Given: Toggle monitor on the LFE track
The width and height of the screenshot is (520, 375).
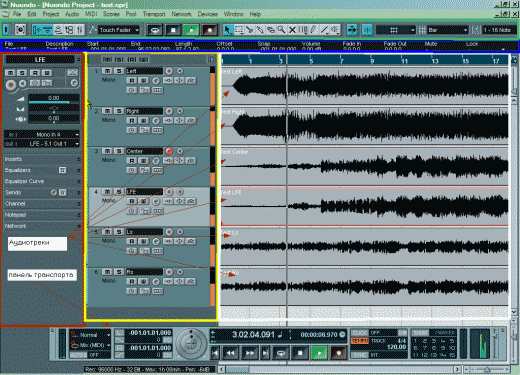Looking at the screenshot, I should pyautogui.click(x=180, y=192).
